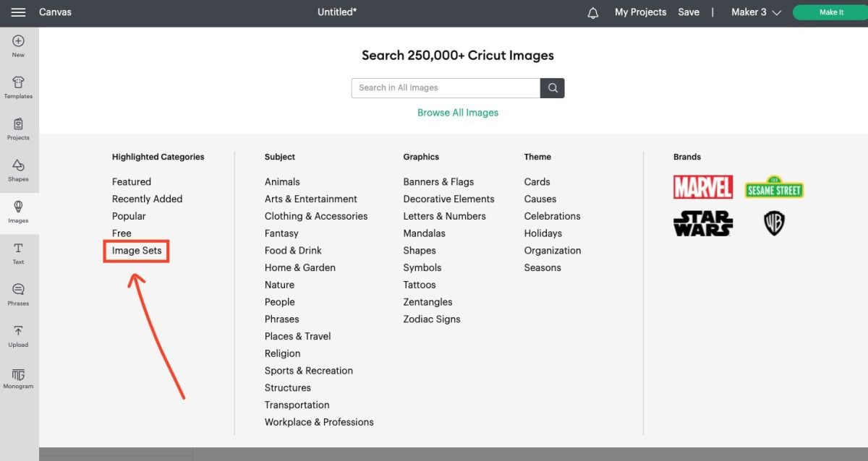Click the Search in All Images field

tap(446, 88)
